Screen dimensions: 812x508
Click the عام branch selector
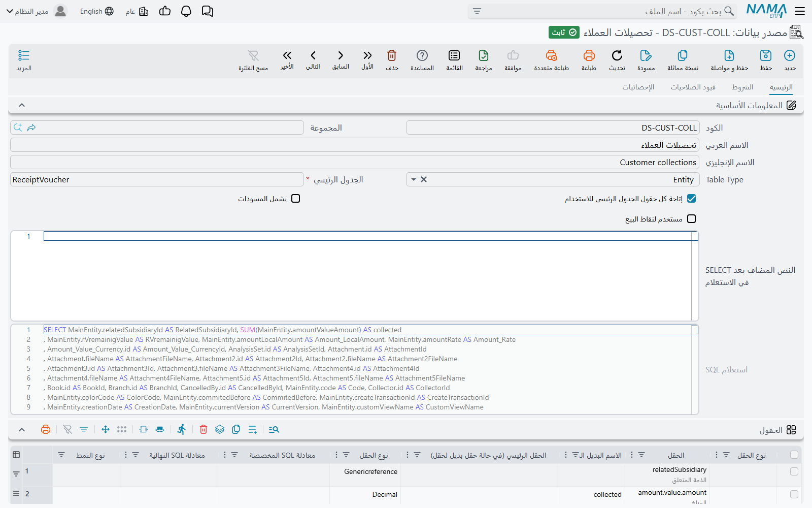coord(137,11)
